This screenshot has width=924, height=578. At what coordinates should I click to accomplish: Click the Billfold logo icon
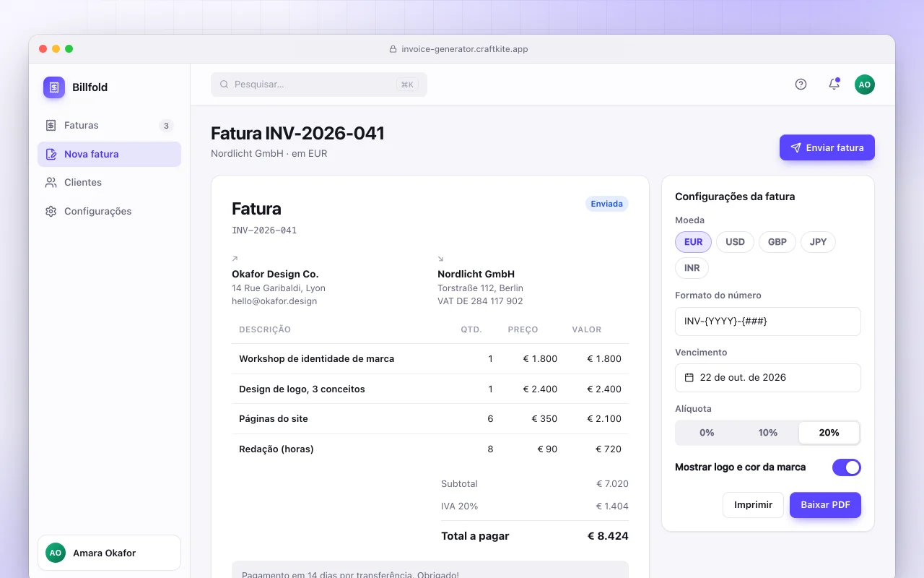(x=54, y=87)
